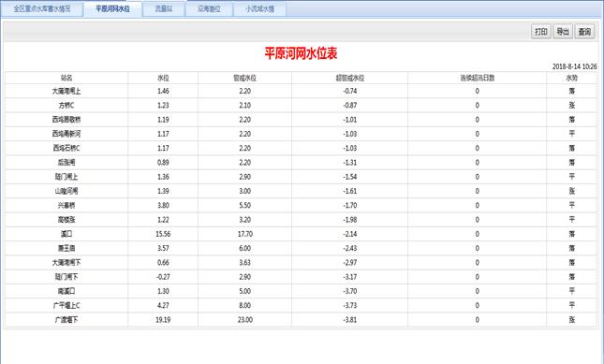Open the 沿海潮位 tab
604x364 pixels.
point(209,8)
